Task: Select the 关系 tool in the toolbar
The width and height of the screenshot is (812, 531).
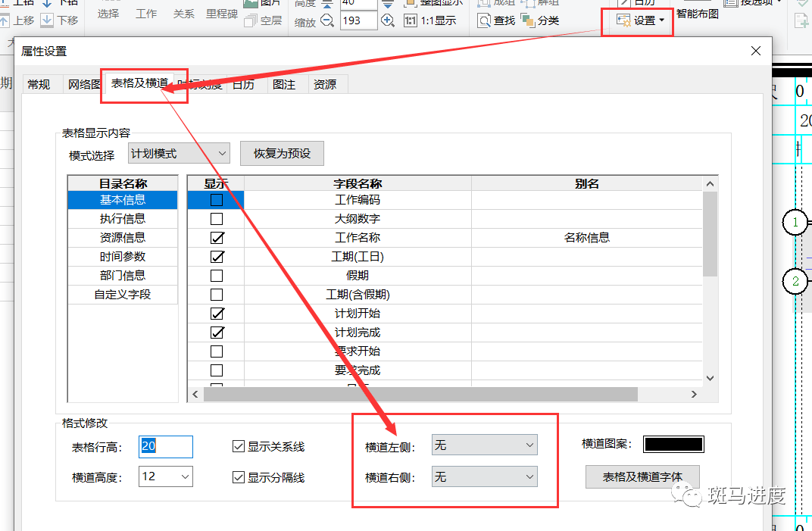Action: click(x=184, y=14)
